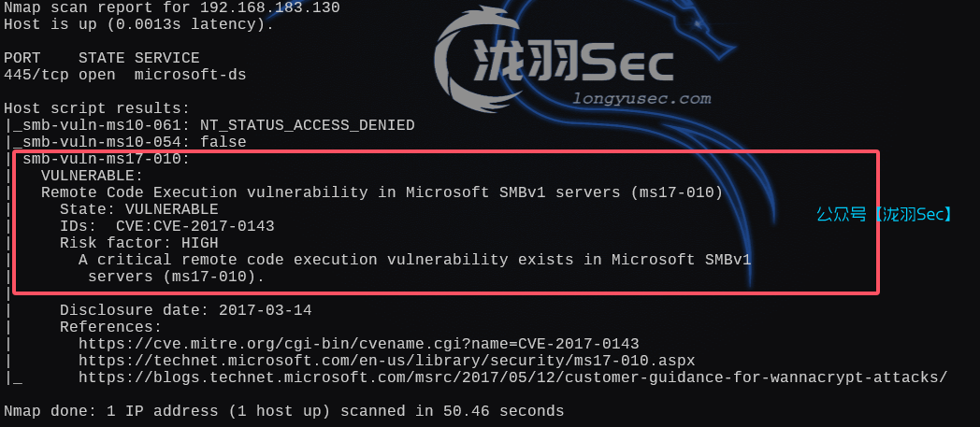Screen dimensions: 980x427
Task: Select the 'Host is up' latency line
Action: [138, 24]
